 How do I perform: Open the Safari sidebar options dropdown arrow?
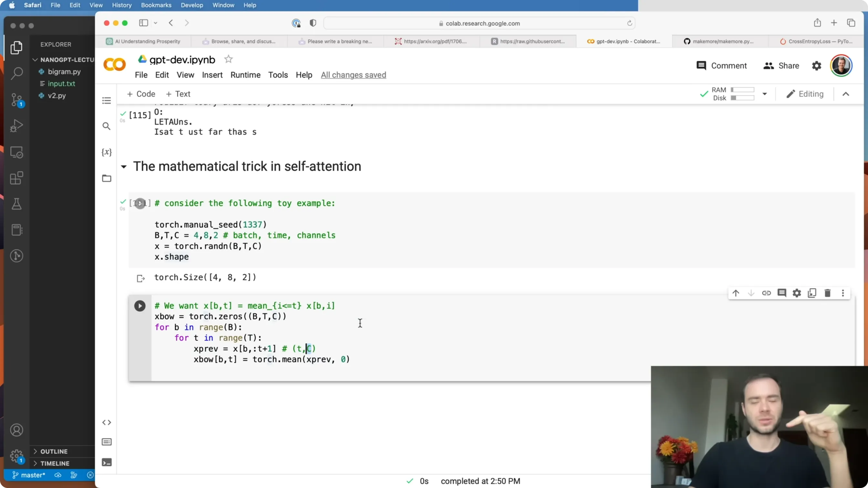pyautogui.click(x=156, y=23)
